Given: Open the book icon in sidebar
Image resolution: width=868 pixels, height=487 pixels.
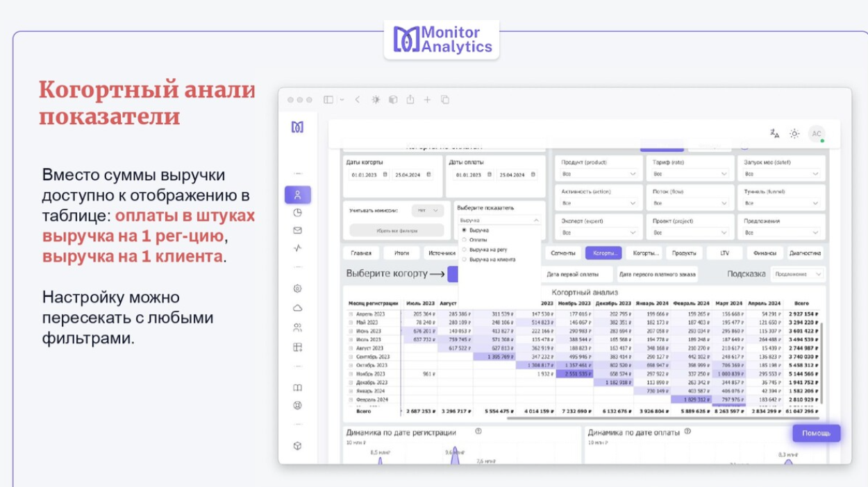Looking at the screenshot, I should (x=297, y=388).
